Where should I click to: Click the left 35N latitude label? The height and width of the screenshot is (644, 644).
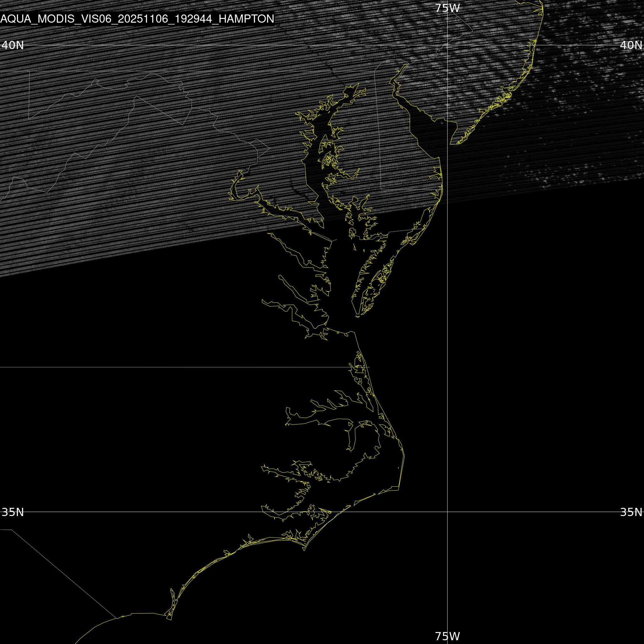(13, 512)
